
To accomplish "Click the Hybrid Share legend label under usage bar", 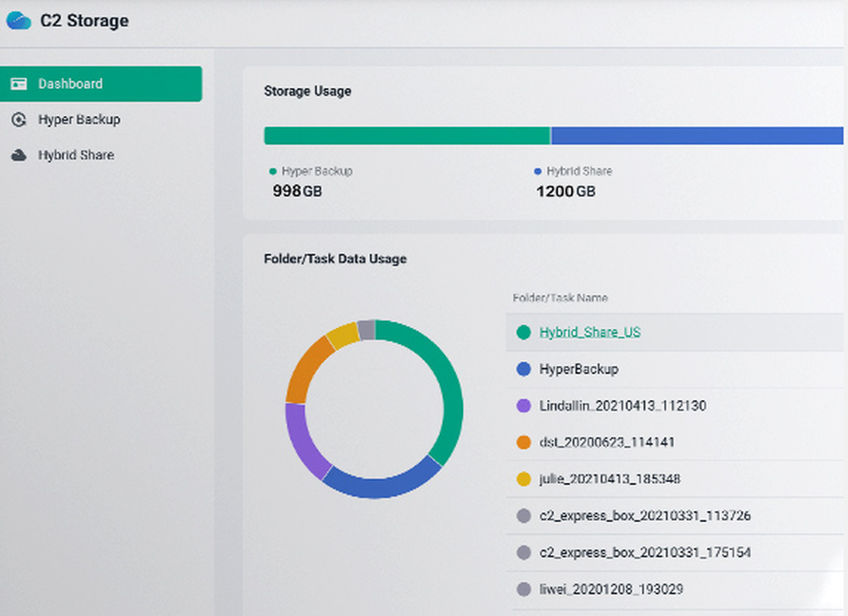I will coord(579,171).
